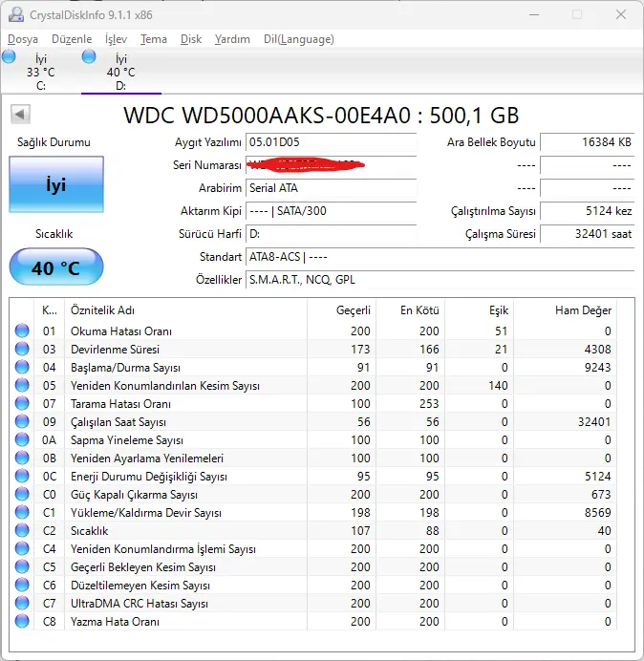
Task: Click status orb of Yeniden Konumlandırılan Kesim Sayısı
Action: click(x=22, y=385)
